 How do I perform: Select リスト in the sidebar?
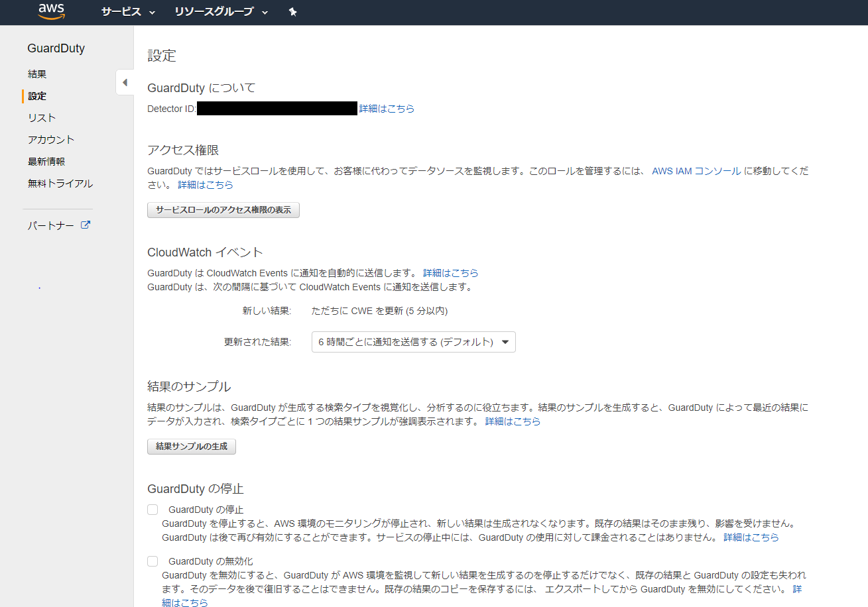click(42, 118)
